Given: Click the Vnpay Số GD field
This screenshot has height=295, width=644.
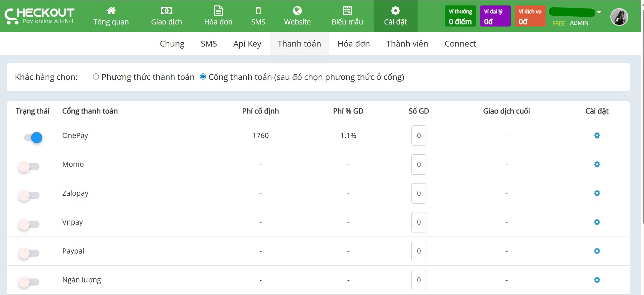Looking at the screenshot, I should click(x=419, y=222).
